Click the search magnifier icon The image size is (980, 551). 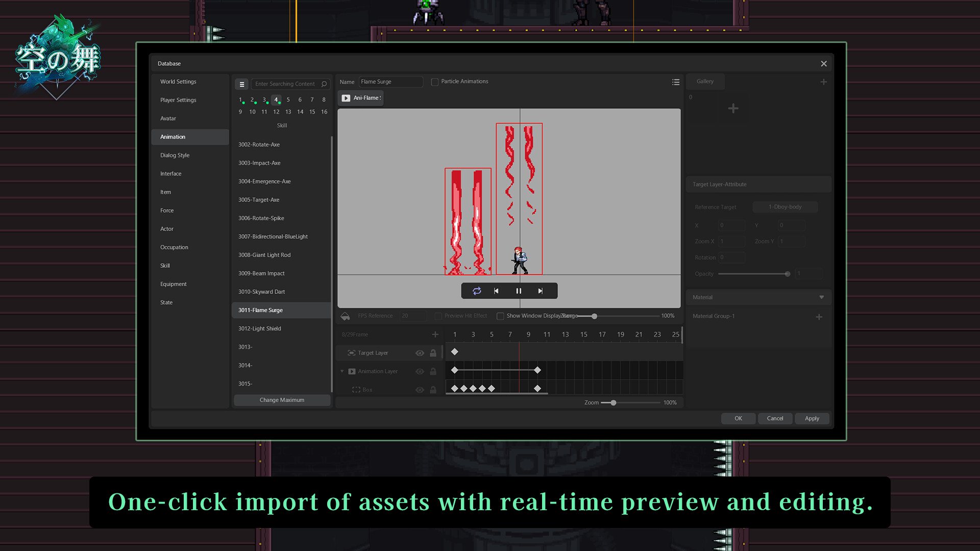pyautogui.click(x=324, y=84)
